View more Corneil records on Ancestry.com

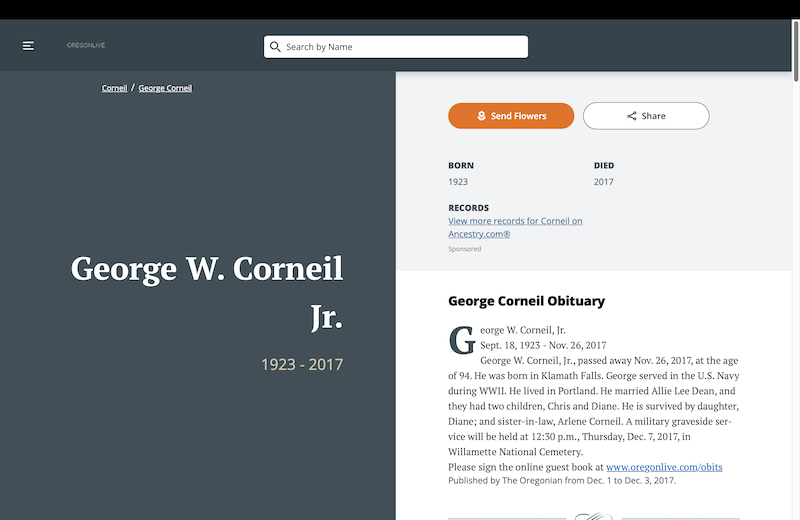coord(515,227)
